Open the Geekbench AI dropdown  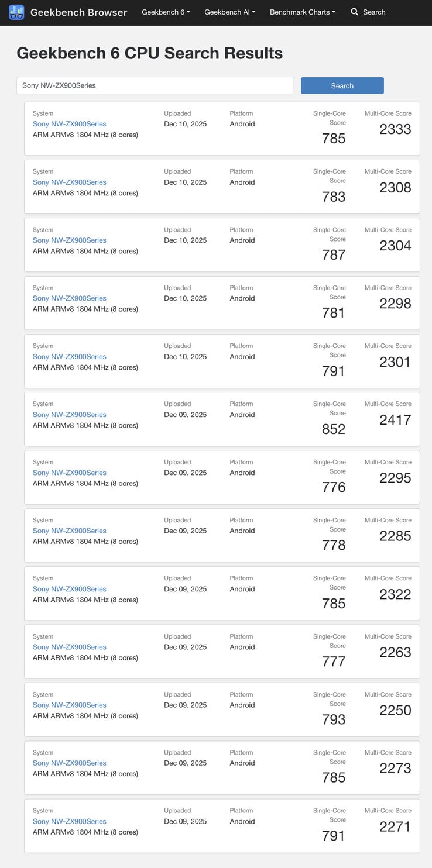coord(229,12)
